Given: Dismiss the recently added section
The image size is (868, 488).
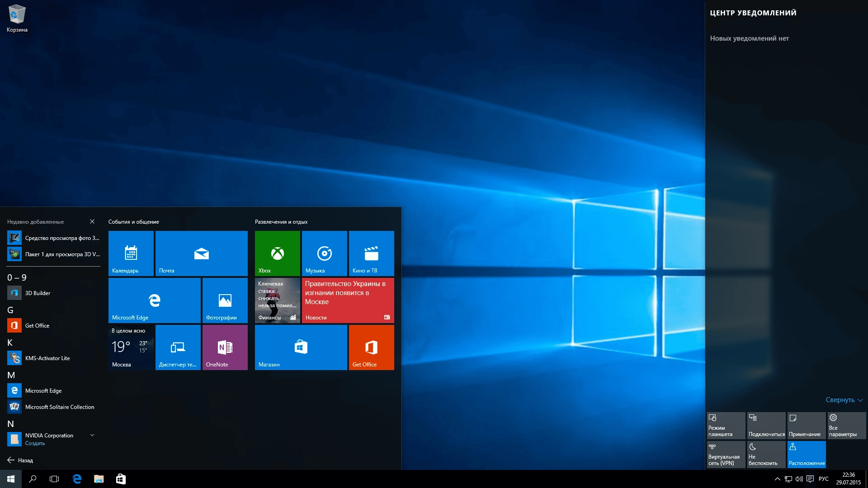Looking at the screenshot, I should pyautogui.click(x=92, y=221).
